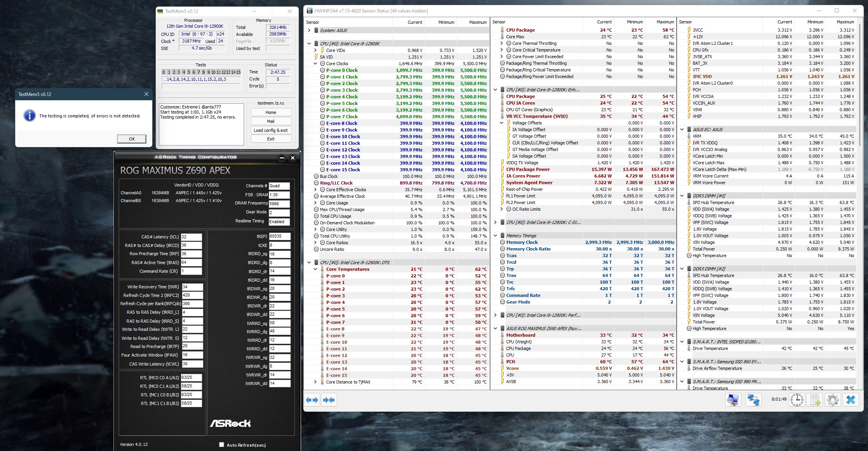The image size is (868, 451).
Task: Expand the OC Ratio Limits row
Action: [502, 209]
